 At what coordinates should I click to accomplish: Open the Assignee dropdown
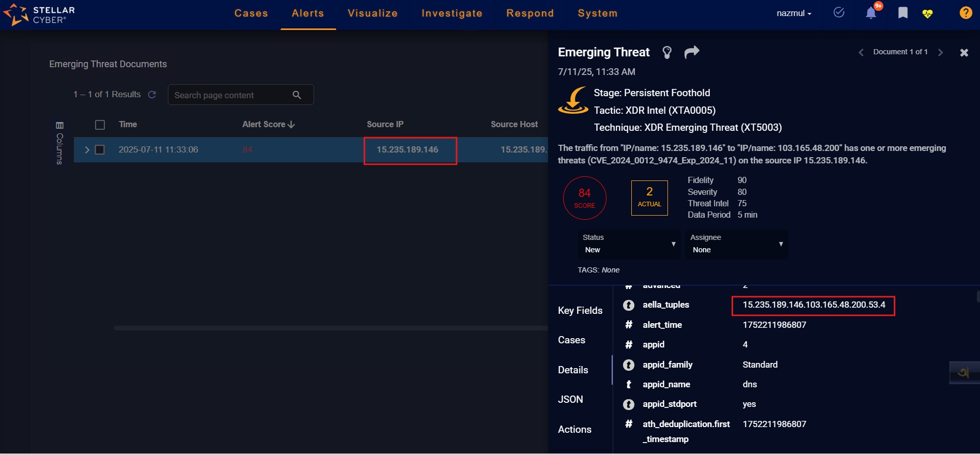(x=736, y=244)
